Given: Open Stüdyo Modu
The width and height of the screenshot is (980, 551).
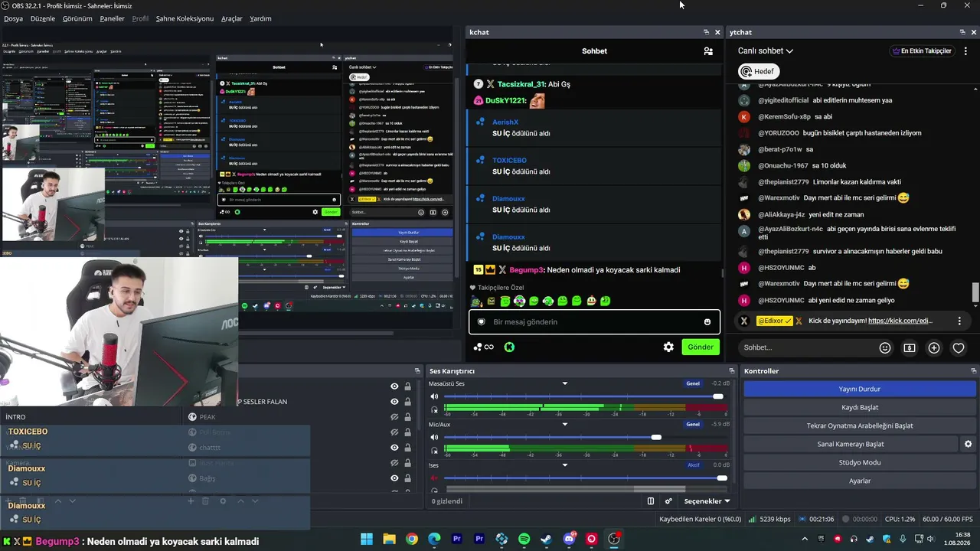Looking at the screenshot, I should pos(859,462).
